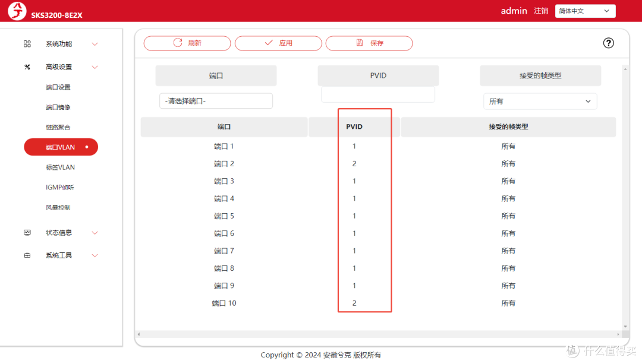This screenshot has height=364, width=642.
Task: Click 所有 frame type of 端口 5
Action: point(508,216)
